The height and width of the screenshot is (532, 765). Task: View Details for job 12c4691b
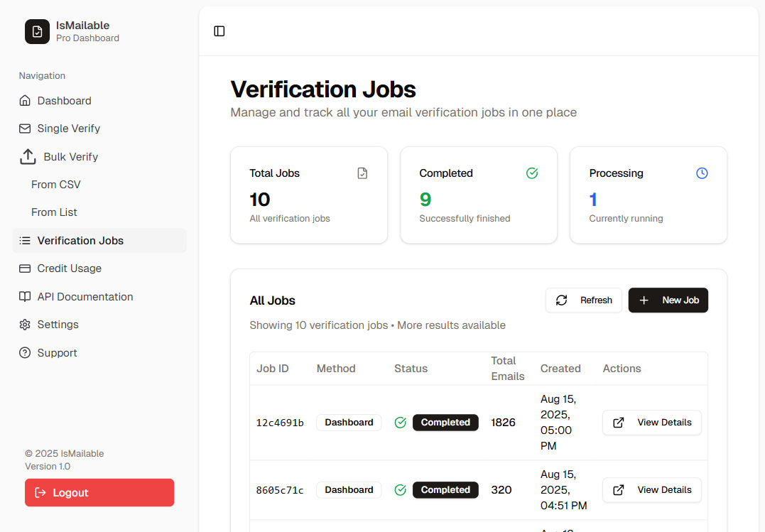click(x=651, y=423)
